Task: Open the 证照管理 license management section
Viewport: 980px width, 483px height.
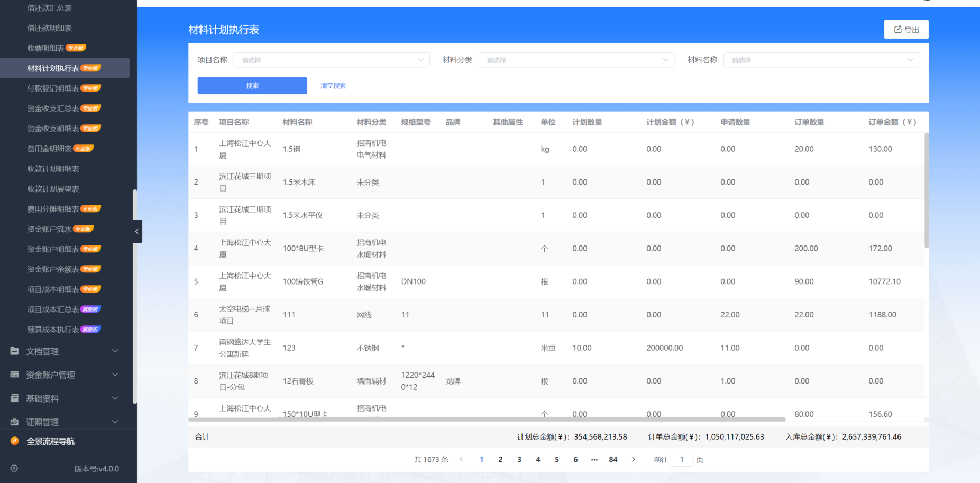Action: point(42,422)
